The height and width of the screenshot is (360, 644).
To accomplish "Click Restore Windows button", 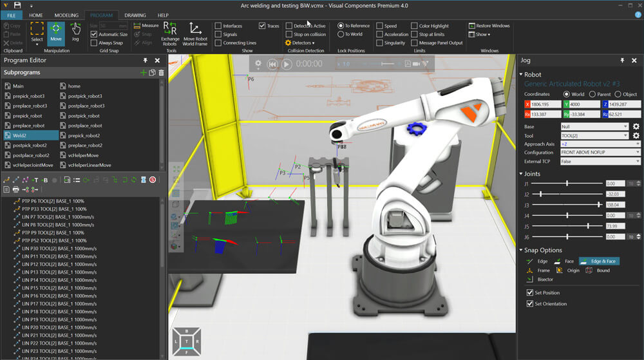I will pyautogui.click(x=489, y=26).
